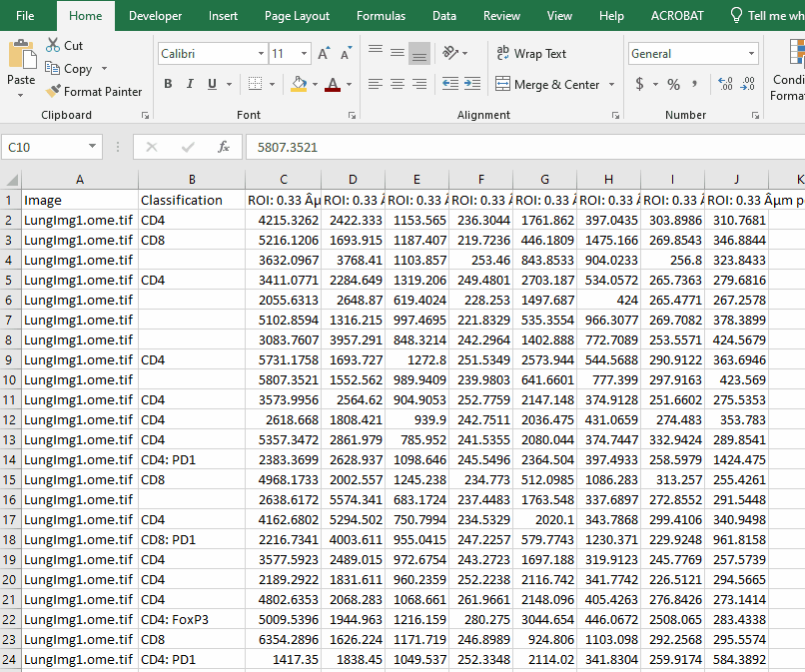
Task: Toggle Wrap Text on the cell
Action: click(531, 54)
